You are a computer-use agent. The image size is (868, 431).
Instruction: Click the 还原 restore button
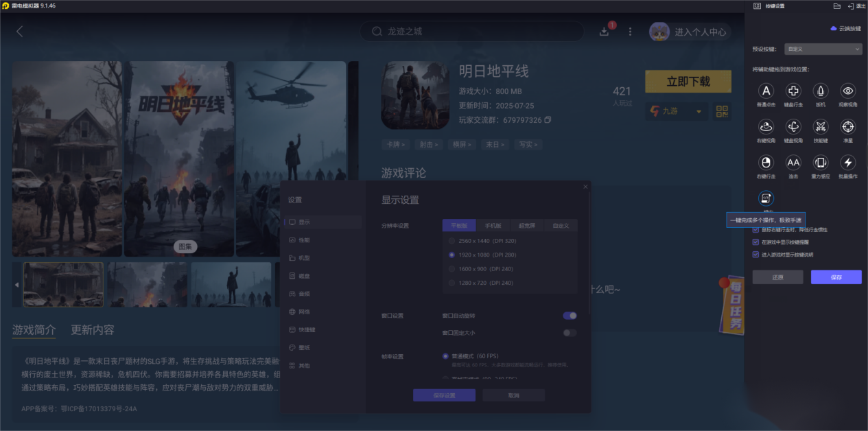777,277
